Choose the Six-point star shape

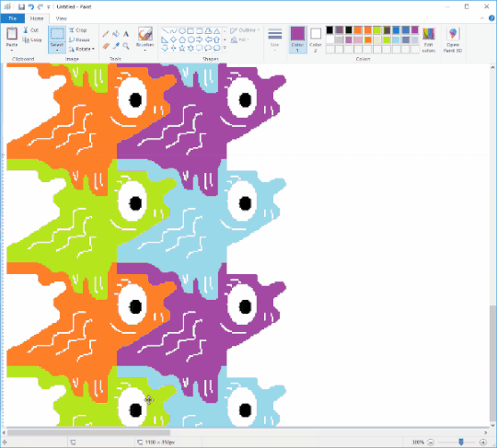(x=191, y=48)
